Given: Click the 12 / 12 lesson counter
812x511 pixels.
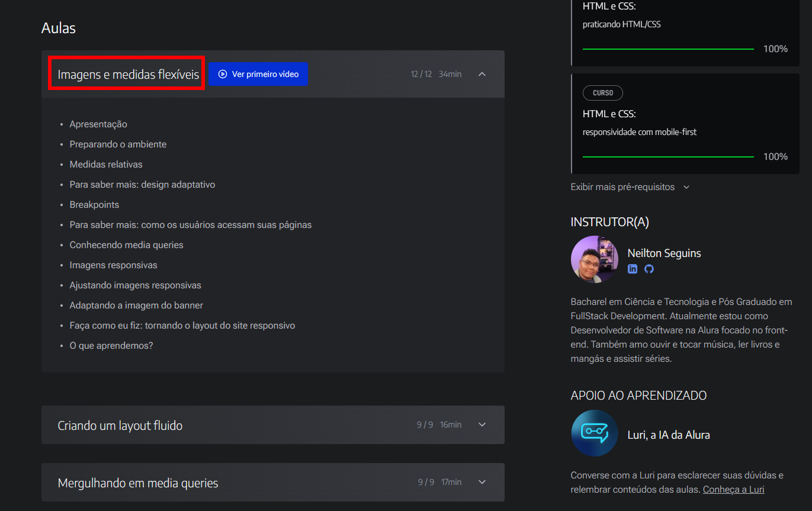Looking at the screenshot, I should 421,74.
